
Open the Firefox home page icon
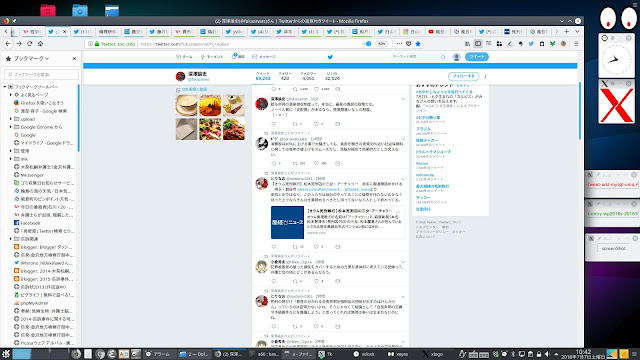click(40, 44)
